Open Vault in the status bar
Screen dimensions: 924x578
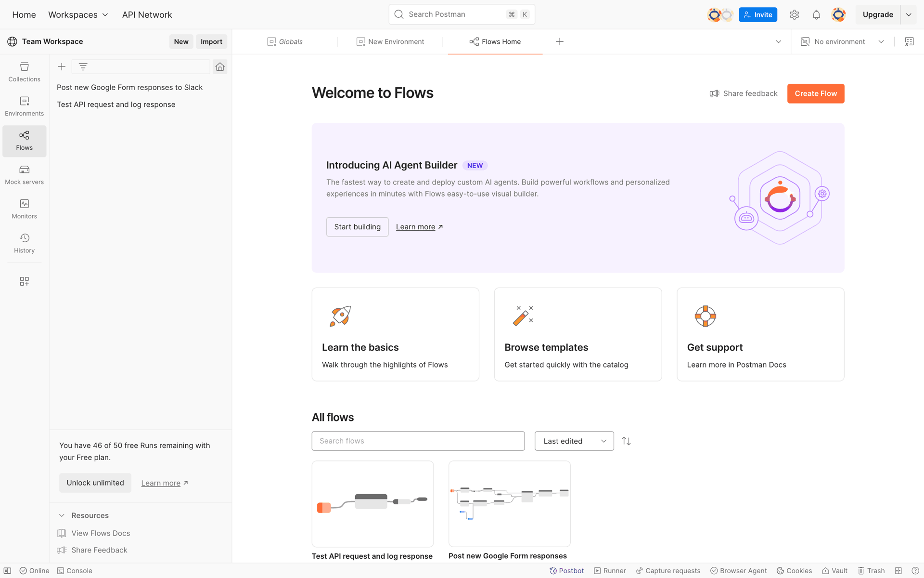point(834,571)
